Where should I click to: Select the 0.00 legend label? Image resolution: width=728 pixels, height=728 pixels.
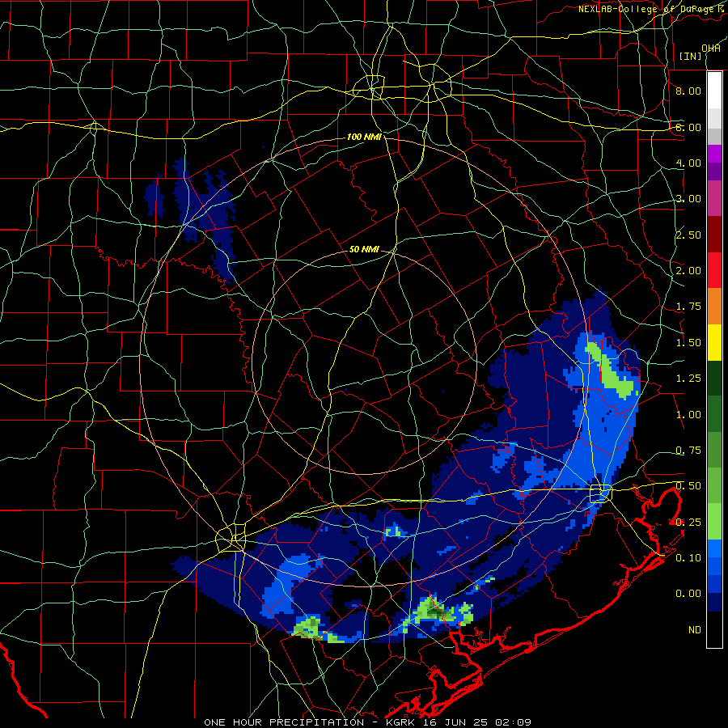[688, 594]
